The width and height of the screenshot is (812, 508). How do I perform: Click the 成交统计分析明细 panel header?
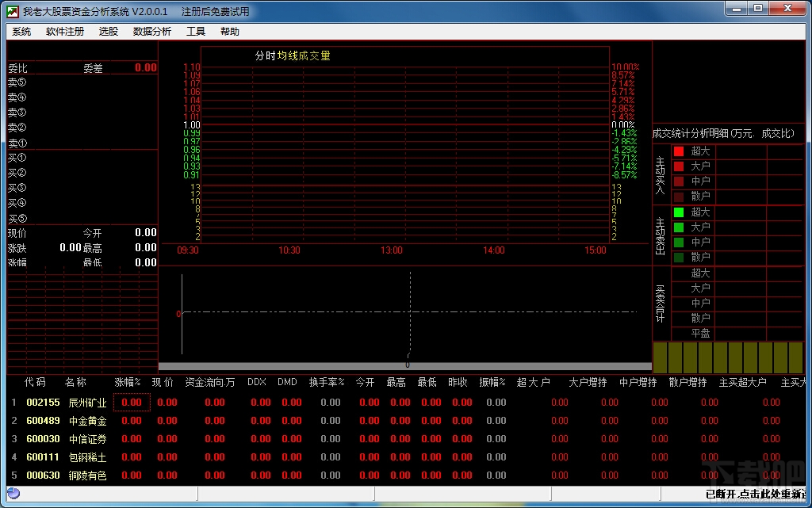click(x=723, y=133)
